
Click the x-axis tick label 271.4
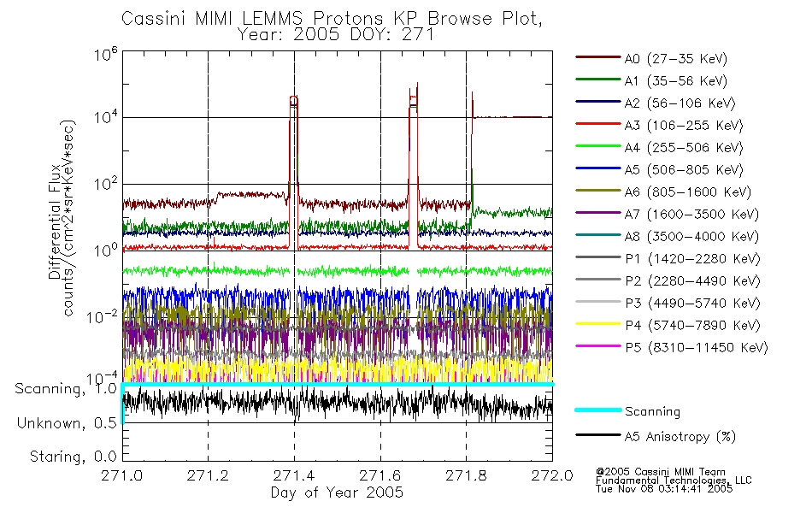pos(294,475)
